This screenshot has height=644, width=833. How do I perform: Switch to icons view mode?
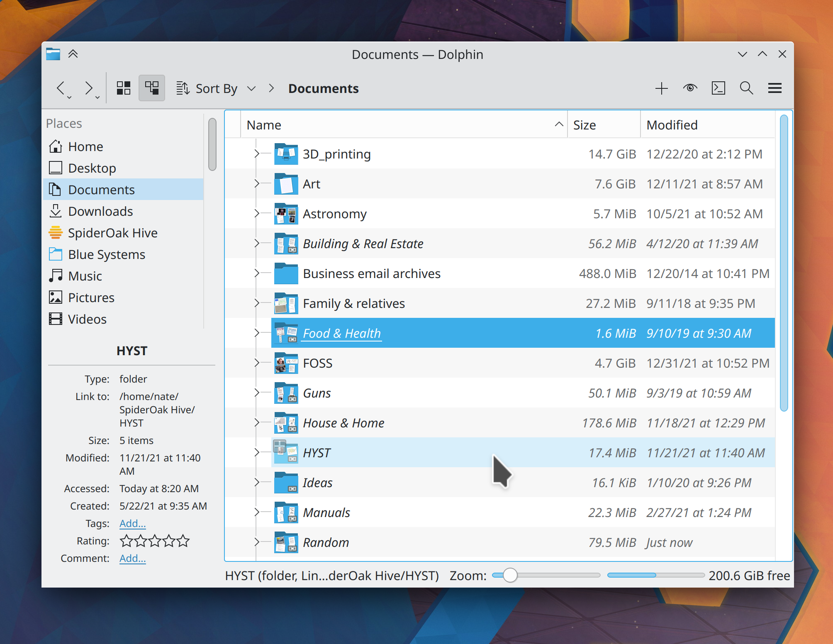(123, 88)
